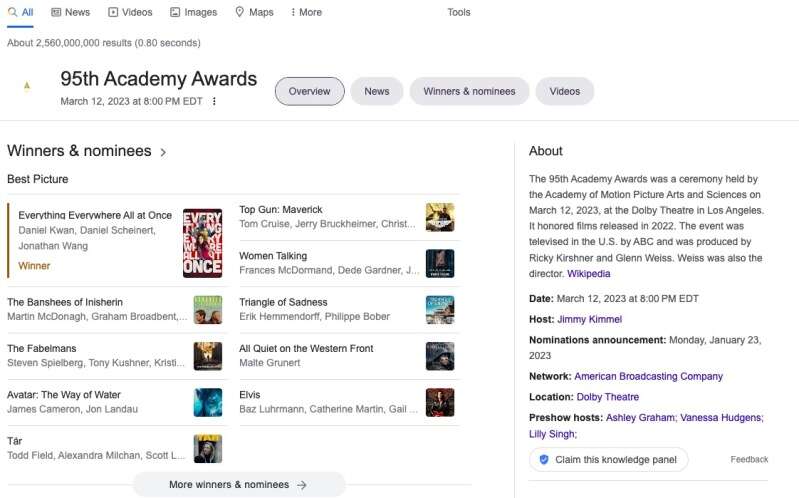
Task: Click the More winners & nominees button
Action: pos(239,485)
